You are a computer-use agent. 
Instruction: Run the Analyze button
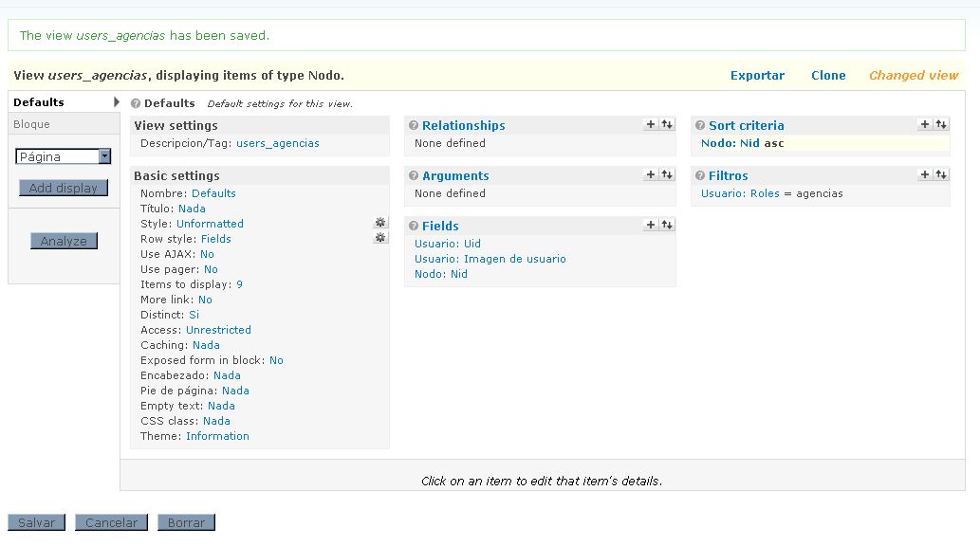point(63,241)
